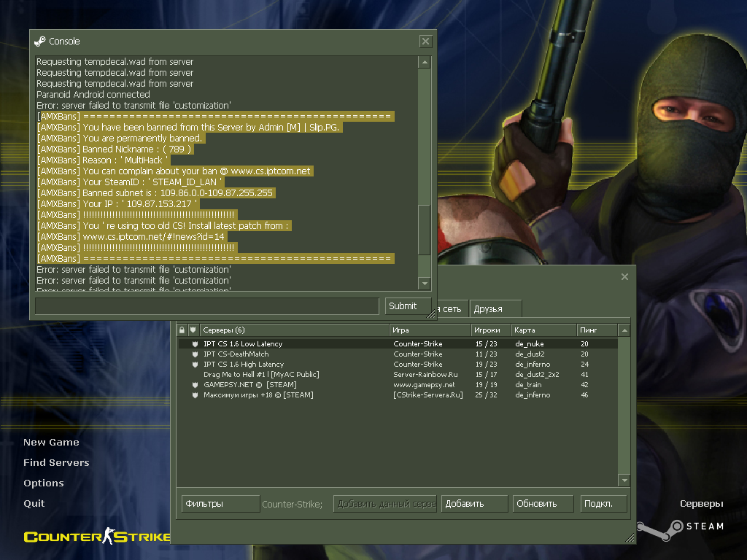Image resolution: width=747 pixels, height=560 pixels.
Task: Switch to the partially hidden сеть tab
Action: pyautogui.click(x=452, y=309)
